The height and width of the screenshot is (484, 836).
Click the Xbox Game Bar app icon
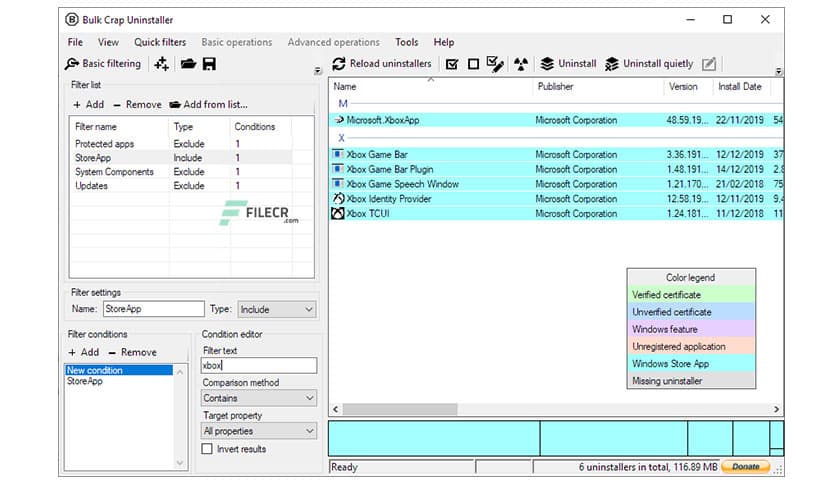coord(338,154)
